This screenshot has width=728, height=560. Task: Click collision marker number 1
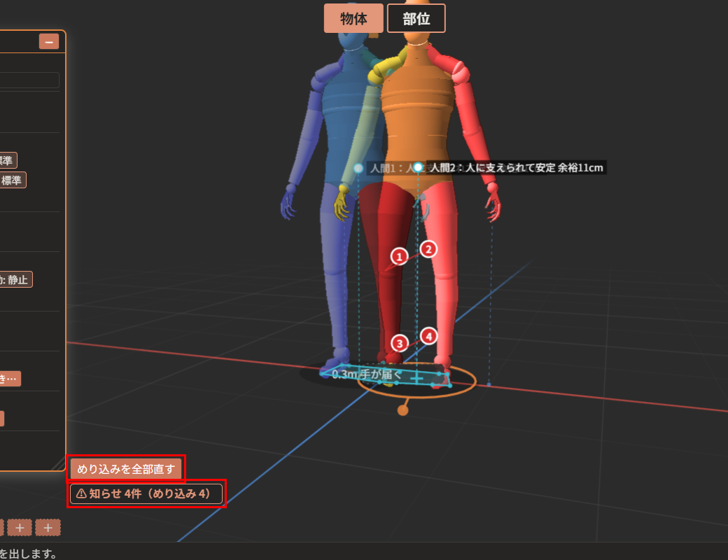pyautogui.click(x=399, y=256)
